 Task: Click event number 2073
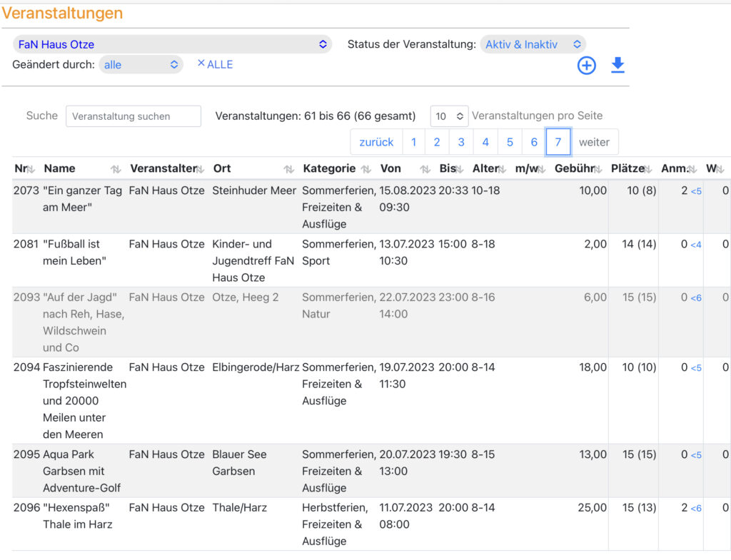pyautogui.click(x=26, y=190)
